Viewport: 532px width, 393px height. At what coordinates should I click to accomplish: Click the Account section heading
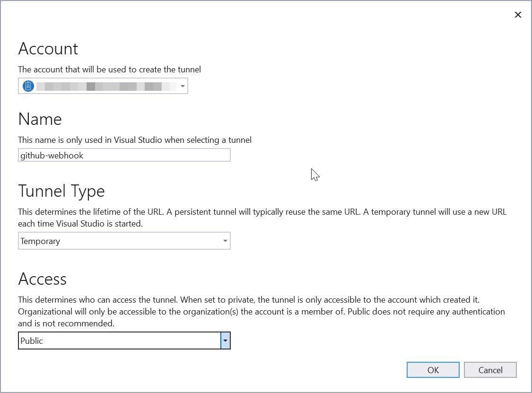point(48,48)
